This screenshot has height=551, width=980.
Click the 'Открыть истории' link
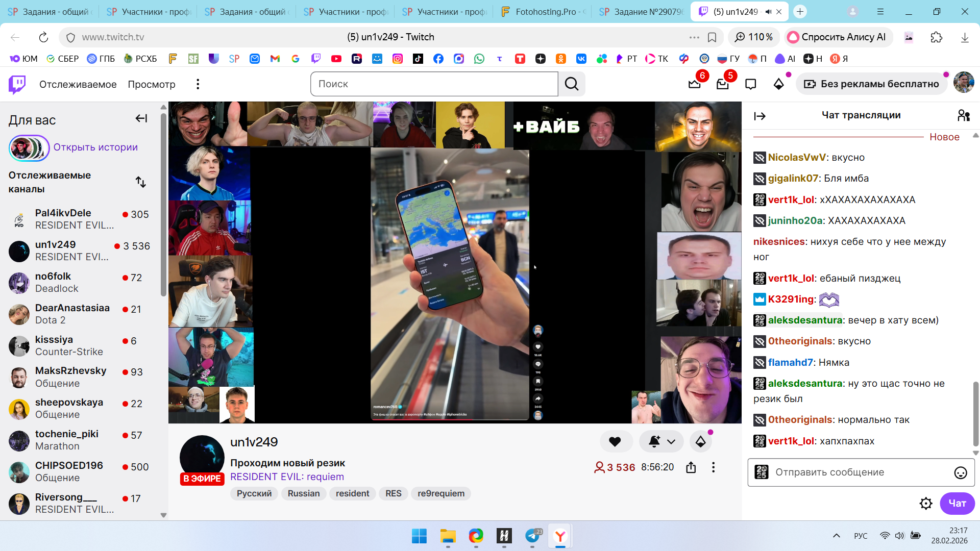[95, 147]
